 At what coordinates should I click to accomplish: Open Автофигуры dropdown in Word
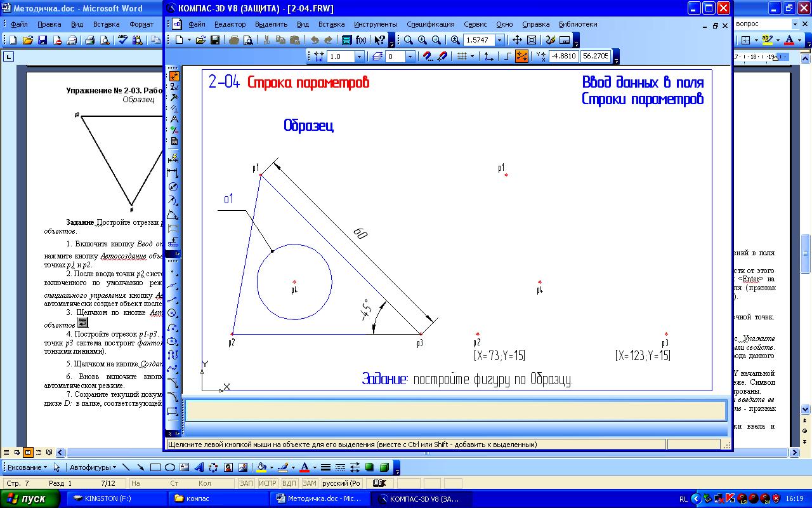[x=93, y=467]
